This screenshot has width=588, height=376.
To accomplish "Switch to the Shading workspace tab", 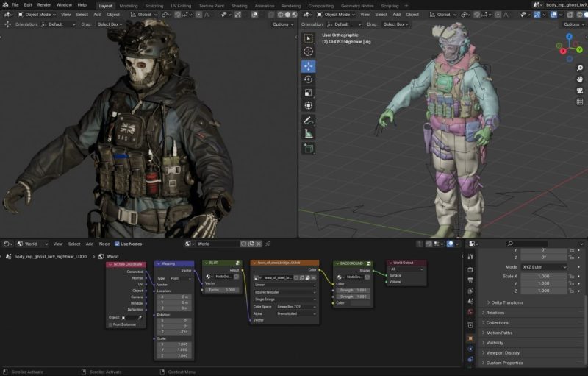I will pyautogui.click(x=240, y=5).
